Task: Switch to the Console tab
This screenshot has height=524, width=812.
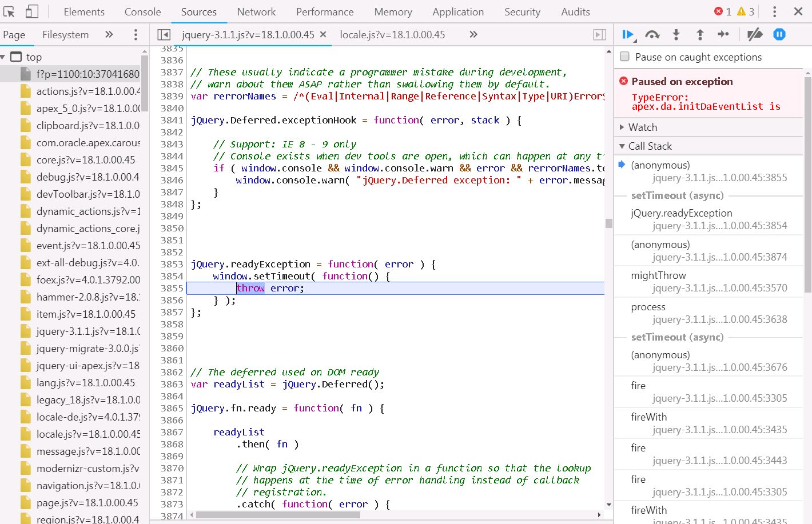Action: 142,11
